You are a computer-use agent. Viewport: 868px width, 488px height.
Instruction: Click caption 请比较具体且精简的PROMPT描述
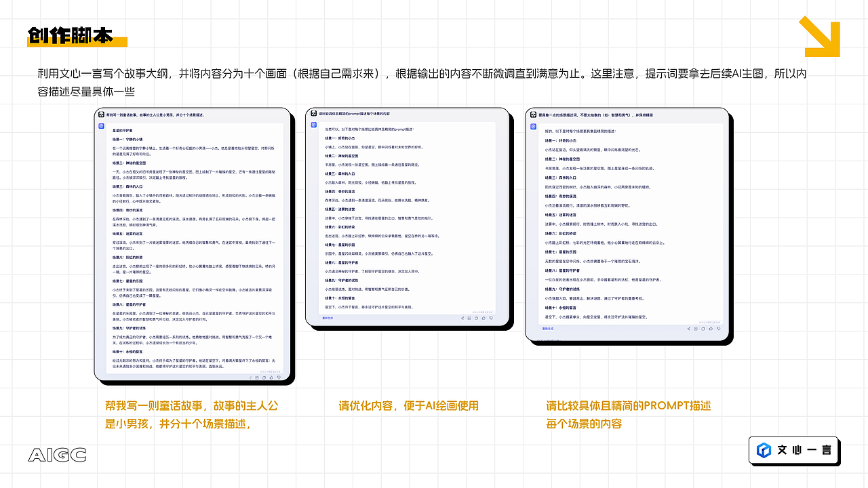tap(629, 406)
